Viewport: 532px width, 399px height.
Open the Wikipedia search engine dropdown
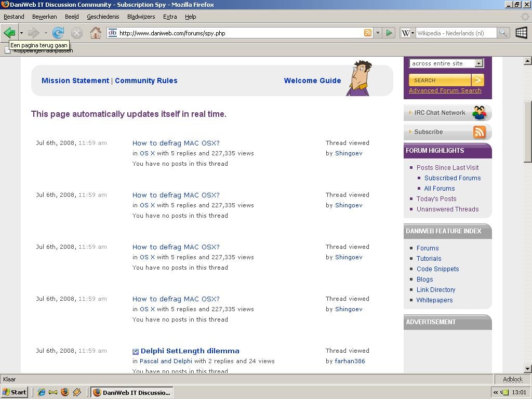pos(408,33)
